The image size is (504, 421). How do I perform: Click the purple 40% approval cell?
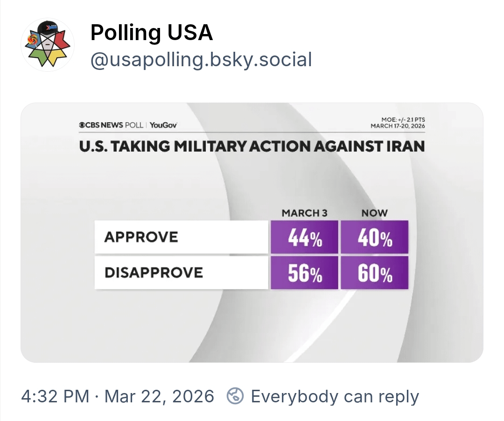[375, 237]
